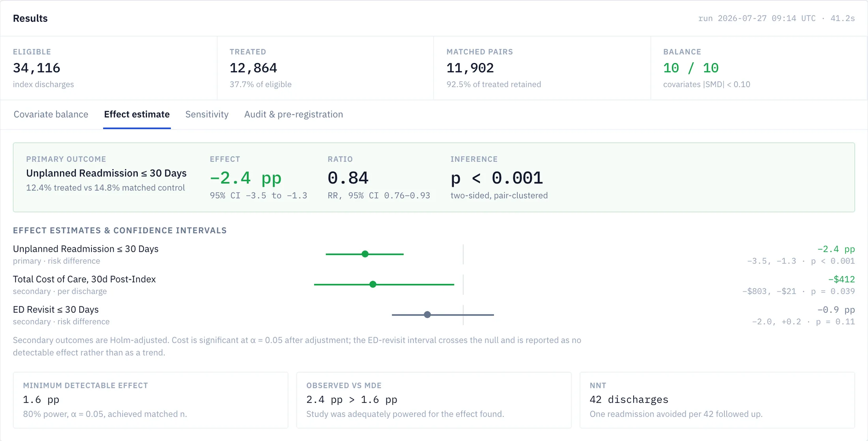868x441 pixels.
Task: Click the 'ED Revisit ≤ 30 Days' row label
Action: 56,309
